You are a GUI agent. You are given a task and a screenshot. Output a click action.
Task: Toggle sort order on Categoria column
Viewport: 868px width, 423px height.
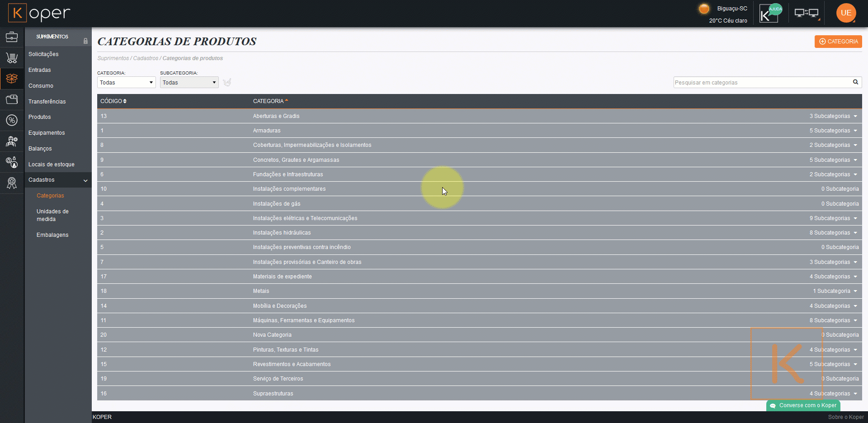(x=270, y=101)
